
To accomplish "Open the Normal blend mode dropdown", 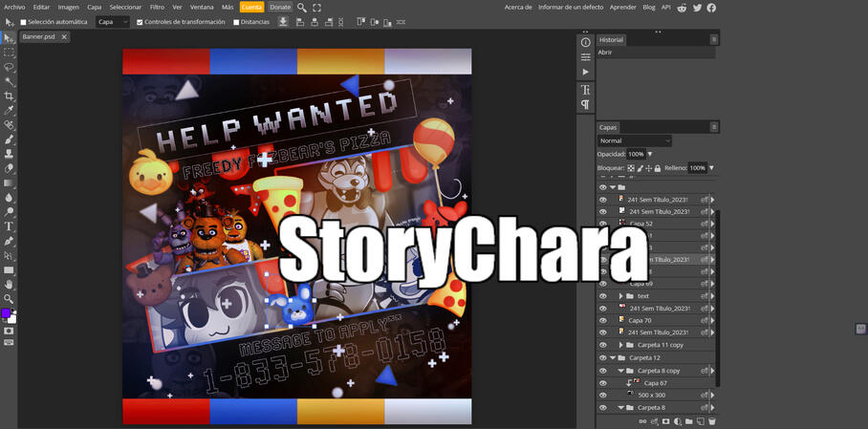I will (x=635, y=140).
